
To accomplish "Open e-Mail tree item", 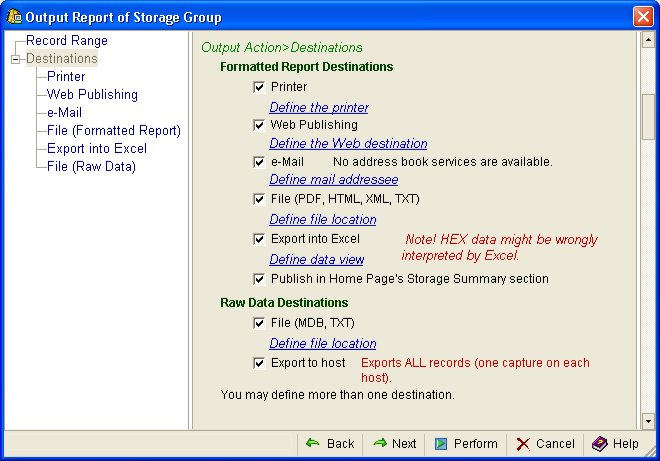I will point(64,113).
